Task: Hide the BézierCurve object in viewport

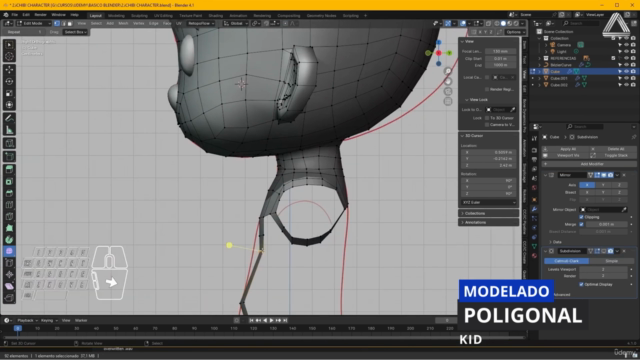Action: click(626, 65)
